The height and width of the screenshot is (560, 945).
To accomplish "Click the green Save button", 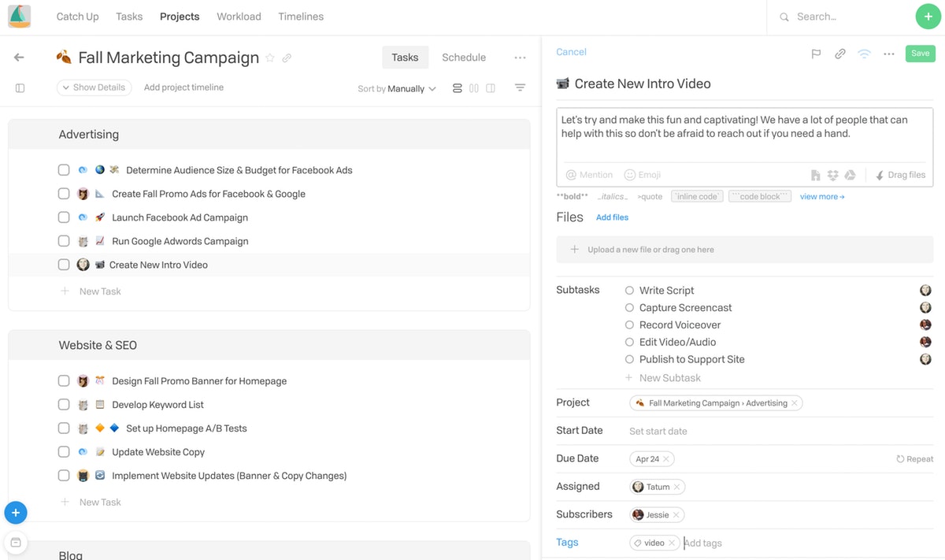I will coord(921,54).
